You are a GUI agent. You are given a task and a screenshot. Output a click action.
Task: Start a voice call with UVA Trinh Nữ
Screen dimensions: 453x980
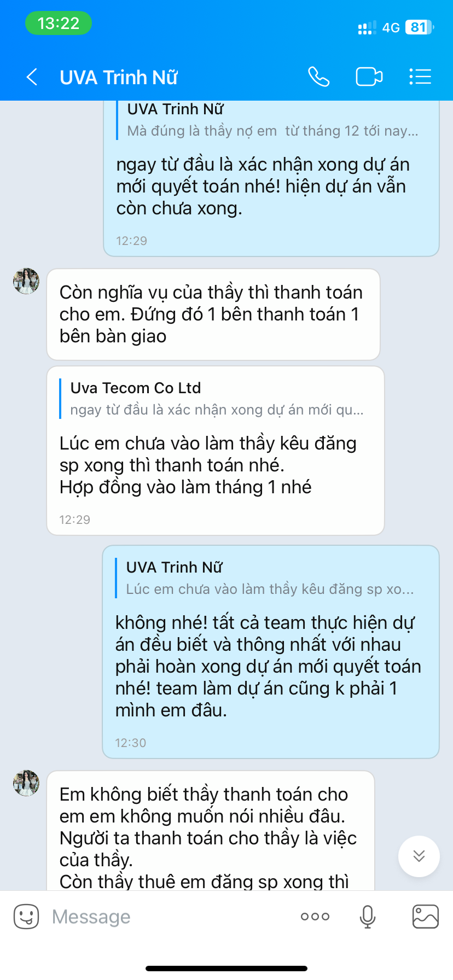click(318, 77)
